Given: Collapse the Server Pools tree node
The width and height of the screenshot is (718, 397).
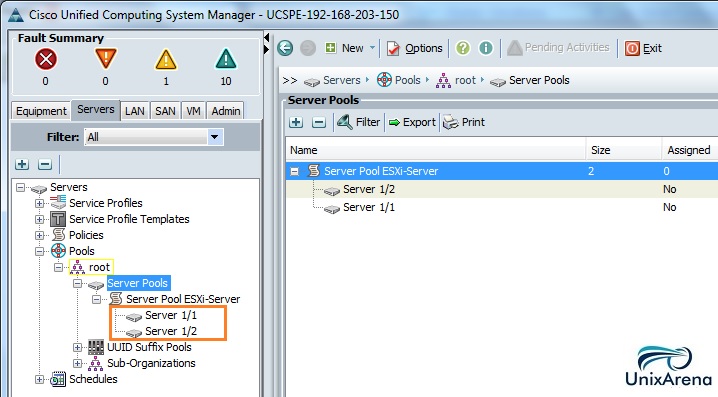Looking at the screenshot, I should click(77, 283).
